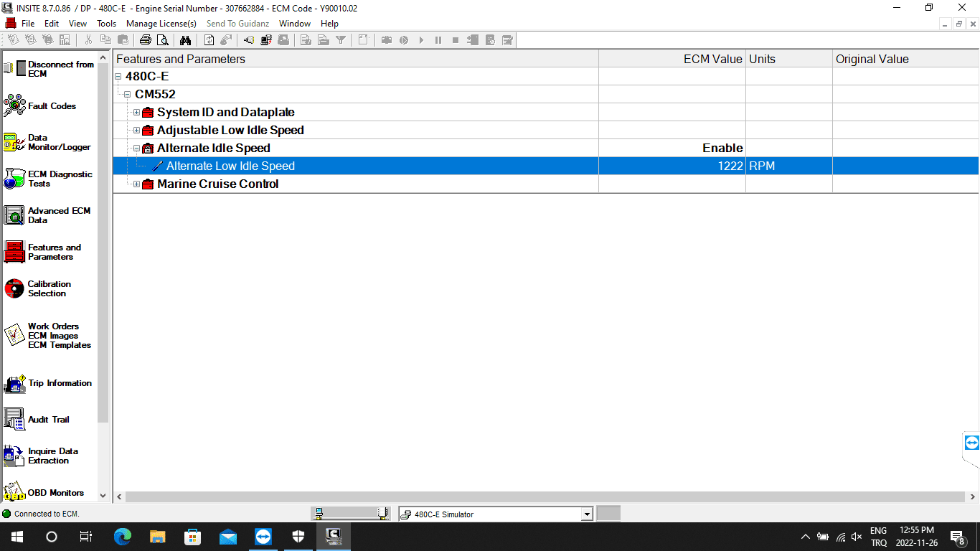Click Disconnect from ECM
Screen dimensions: 980x551
click(15, 69)
